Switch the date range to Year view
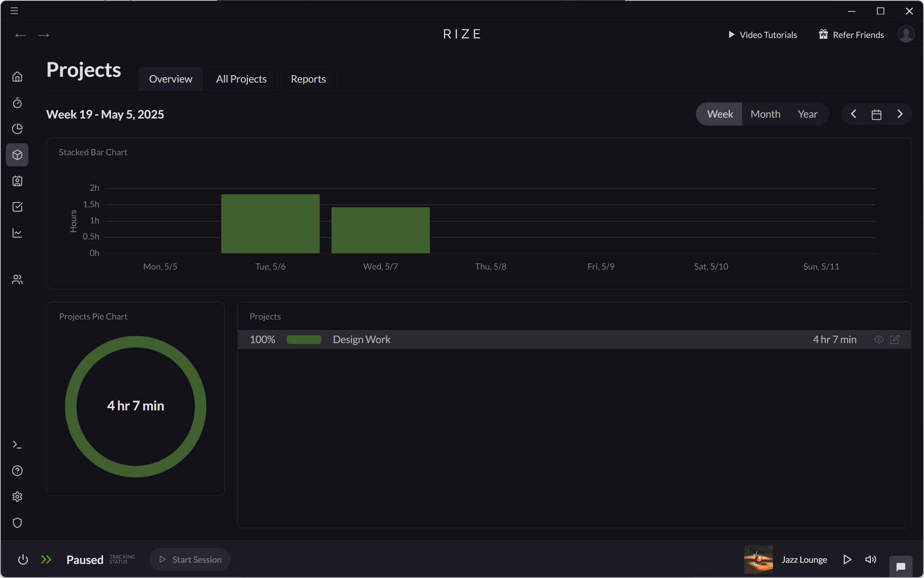This screenshot has width=924, height=578. tap(807, 114)
